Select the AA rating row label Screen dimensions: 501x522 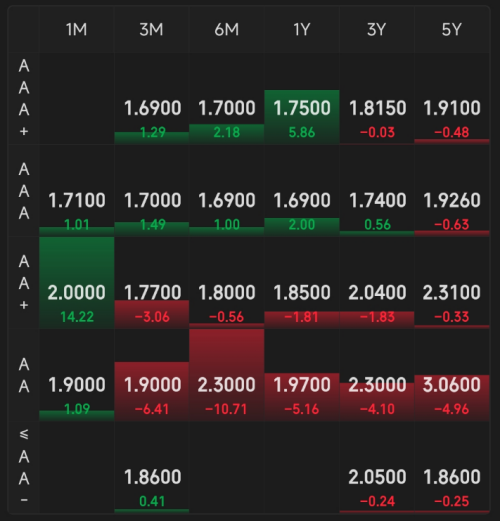point(24,375)
